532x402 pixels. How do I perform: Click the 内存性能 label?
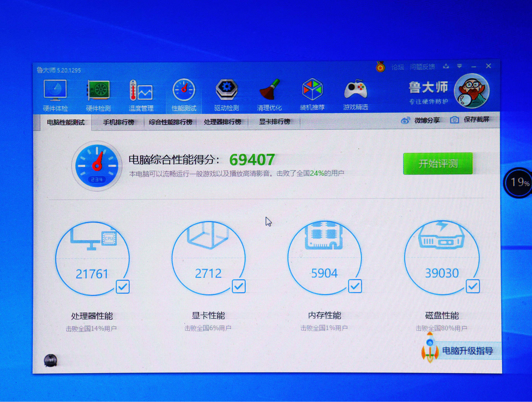pos(325,315)
